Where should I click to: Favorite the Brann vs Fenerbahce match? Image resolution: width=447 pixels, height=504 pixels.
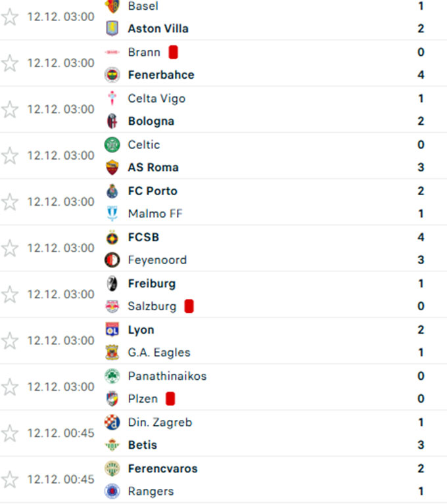pyautogui.click(x=10, y=63)
